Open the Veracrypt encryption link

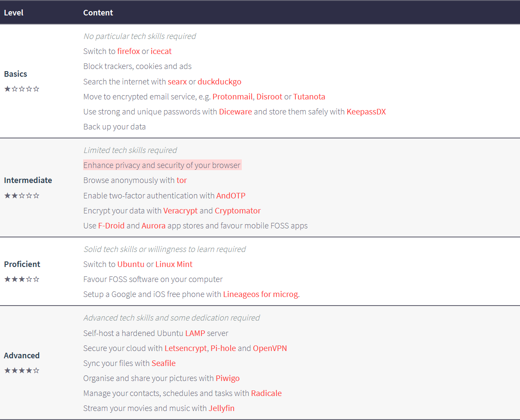[180, 210]
